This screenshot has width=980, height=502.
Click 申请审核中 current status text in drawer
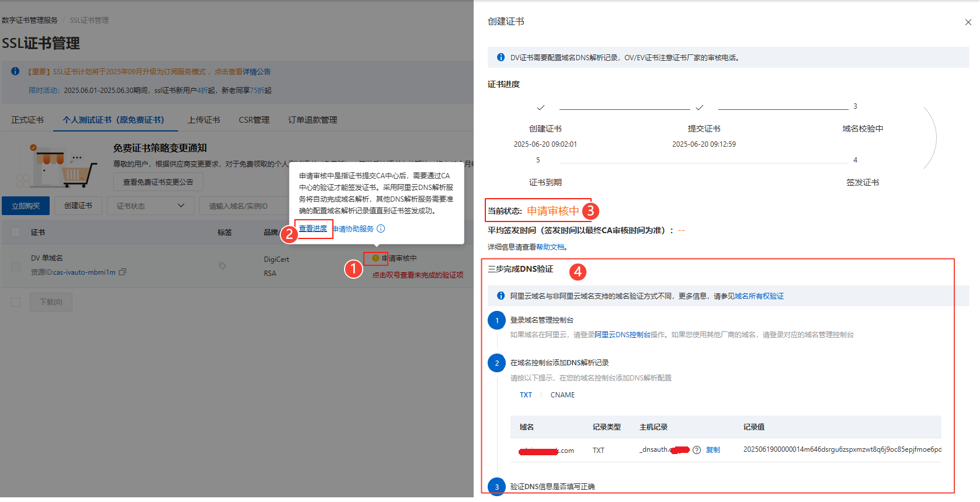[553, 211]
